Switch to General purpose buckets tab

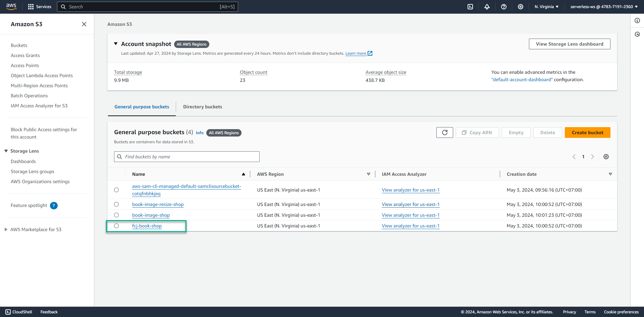[x=142, y=107]
